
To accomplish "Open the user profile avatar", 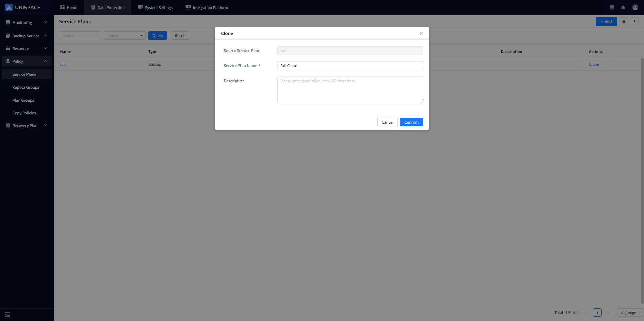I will [635, 7].
